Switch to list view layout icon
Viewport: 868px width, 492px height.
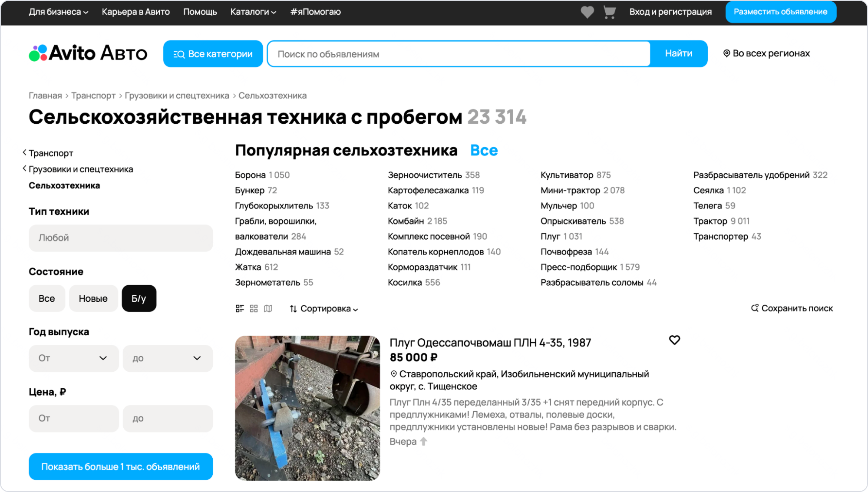click(240, 308)
